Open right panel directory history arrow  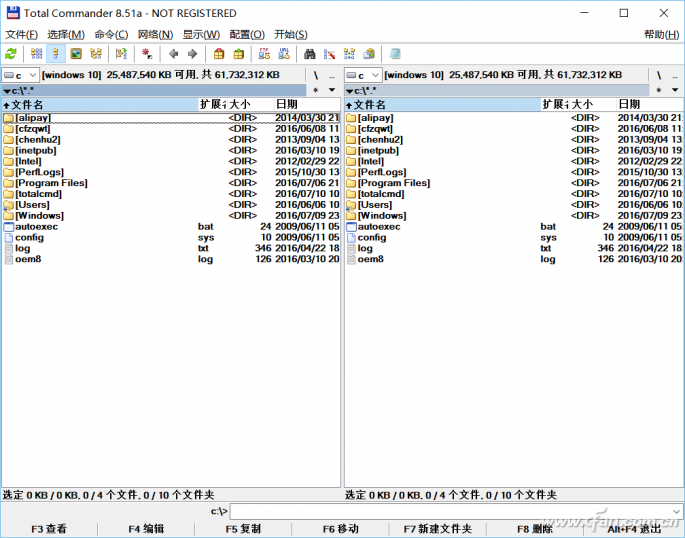675,90
